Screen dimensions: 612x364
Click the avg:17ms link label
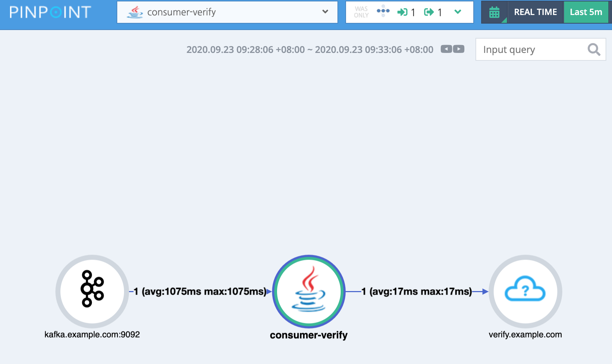click(x=416, y=291)
